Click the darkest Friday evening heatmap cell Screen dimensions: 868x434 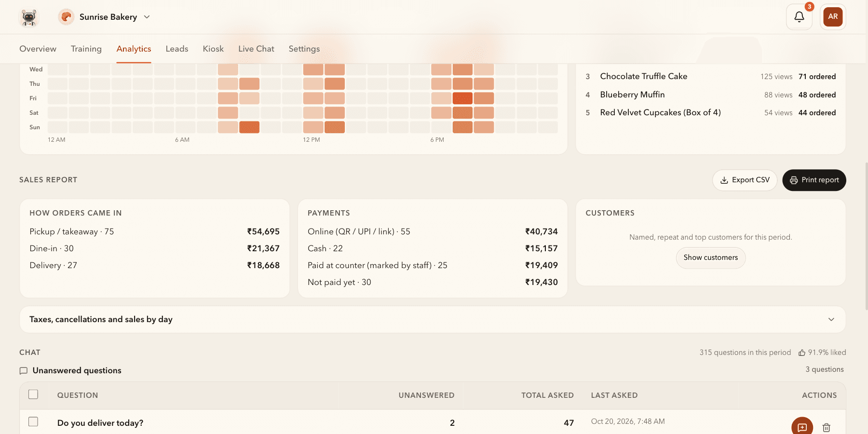tap(462, 98)
